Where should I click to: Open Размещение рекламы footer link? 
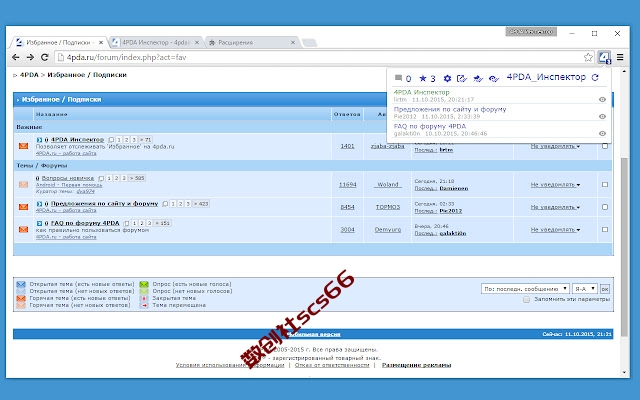click(416, 365)
